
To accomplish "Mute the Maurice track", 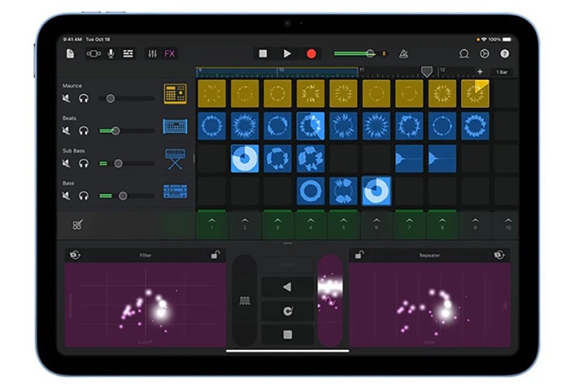I will 66,99.
